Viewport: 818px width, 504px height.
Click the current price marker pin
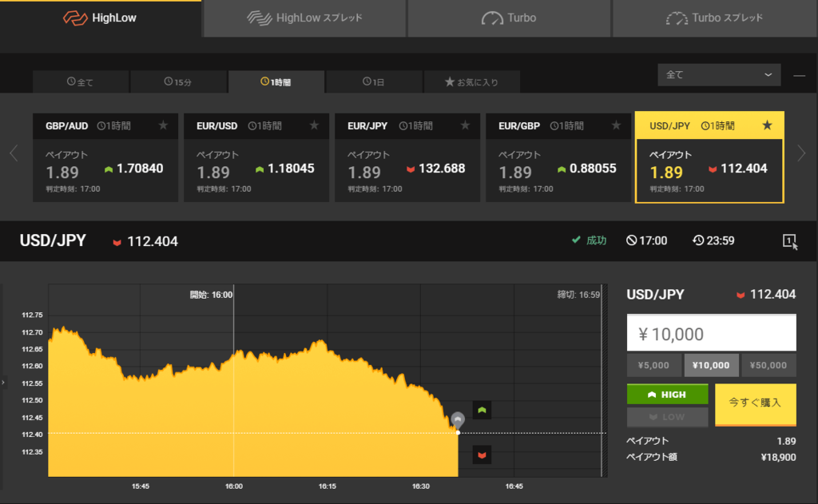[x=458, y=419]
